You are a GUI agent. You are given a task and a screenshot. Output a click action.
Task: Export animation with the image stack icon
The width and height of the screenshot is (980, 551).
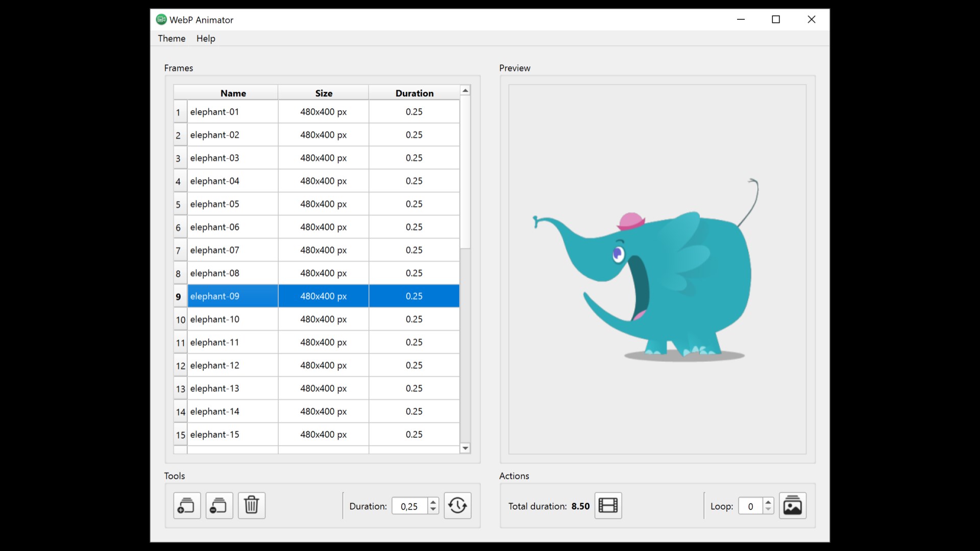(792, 506)
